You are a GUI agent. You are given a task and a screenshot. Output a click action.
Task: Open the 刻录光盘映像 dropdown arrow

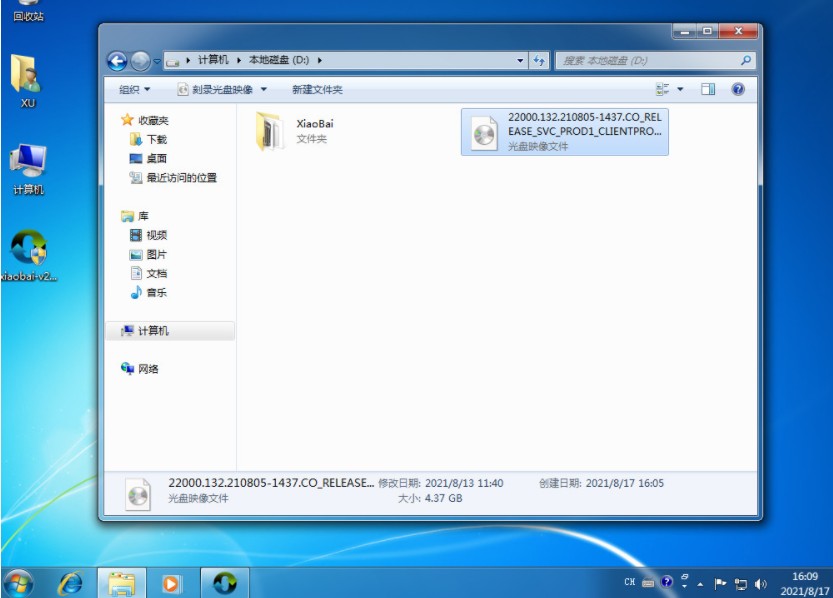(x=263, y=89)
